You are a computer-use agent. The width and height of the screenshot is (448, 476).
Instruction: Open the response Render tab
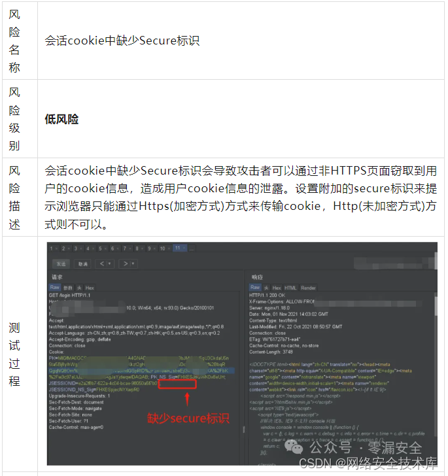point(308,288)
